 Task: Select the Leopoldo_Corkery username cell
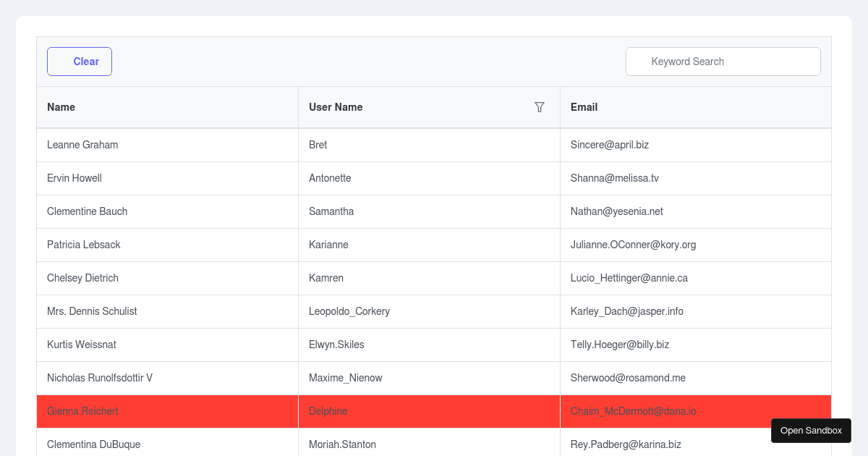pos(349,311)
